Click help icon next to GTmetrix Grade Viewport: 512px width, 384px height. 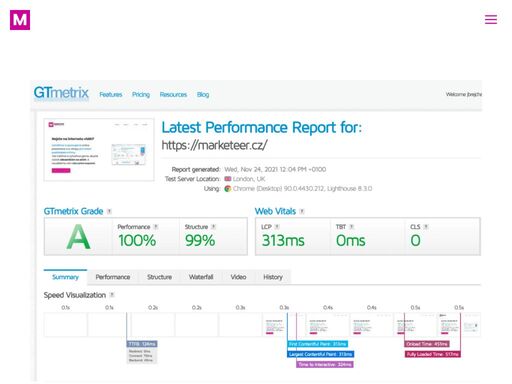point(109,211)
